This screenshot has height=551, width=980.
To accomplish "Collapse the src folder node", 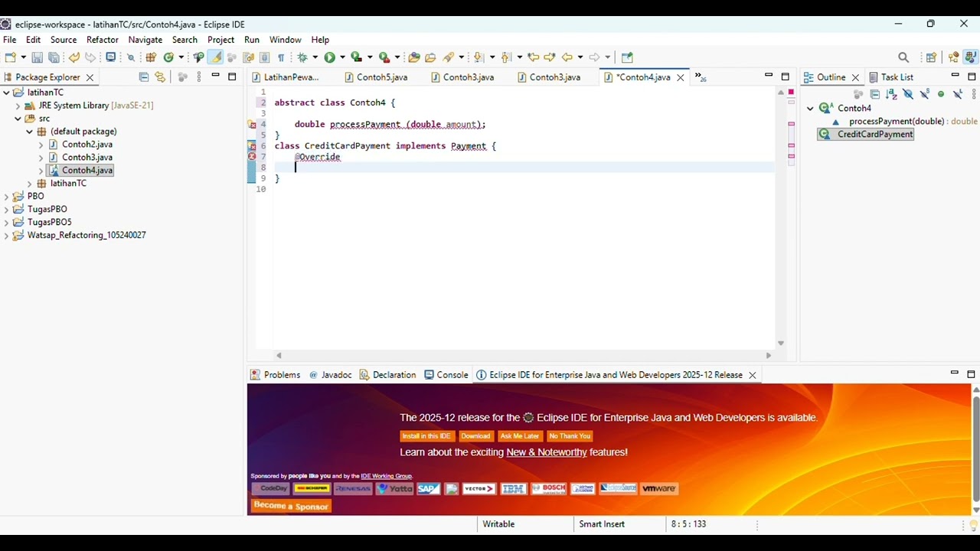I will tap(18, 119).
